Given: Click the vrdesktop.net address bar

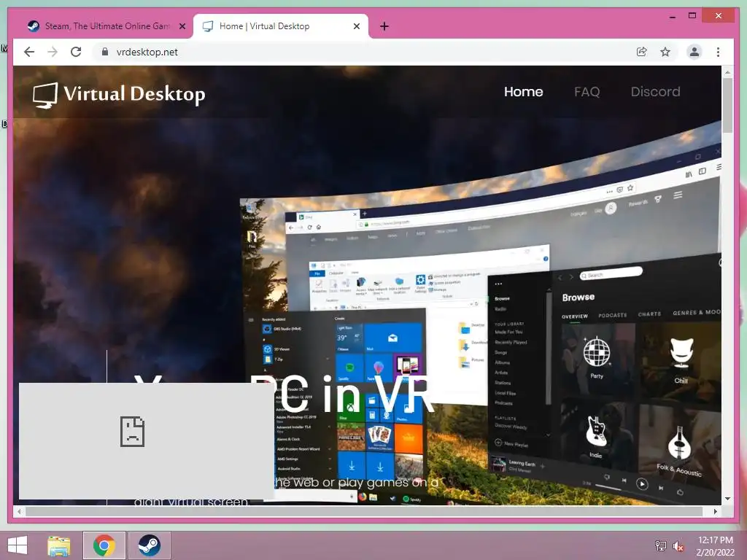Looking at the screenshot, I should [x=362, y=52].
